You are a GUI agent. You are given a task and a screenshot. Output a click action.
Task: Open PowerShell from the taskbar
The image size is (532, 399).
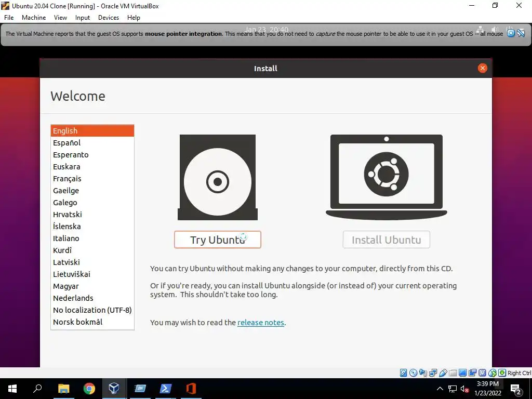[166, 389]
